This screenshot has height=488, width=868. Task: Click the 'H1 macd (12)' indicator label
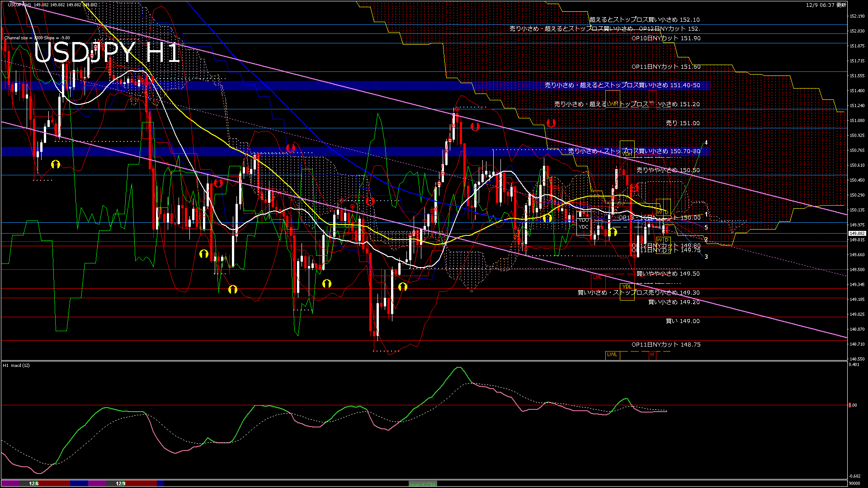[16, 365]
